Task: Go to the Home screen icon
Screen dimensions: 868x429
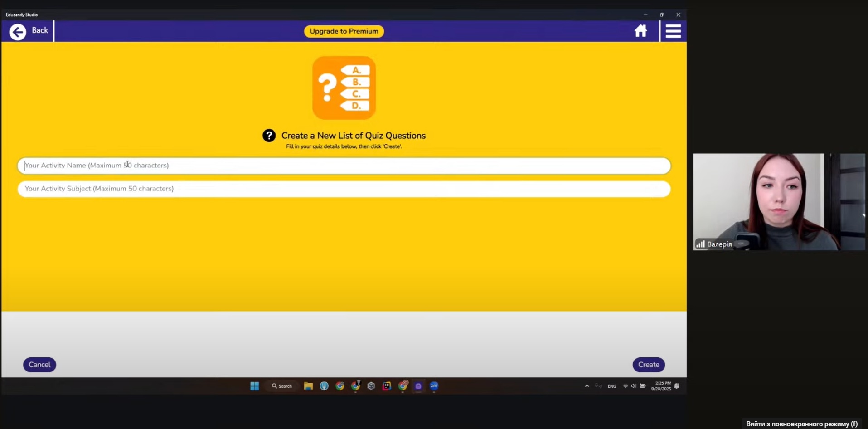Action: point(640,31)
